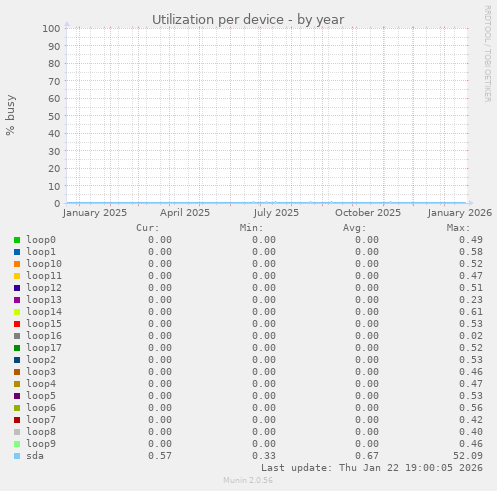Select the loop2 legend label
497x491 pixels.
tap(41, 360)
